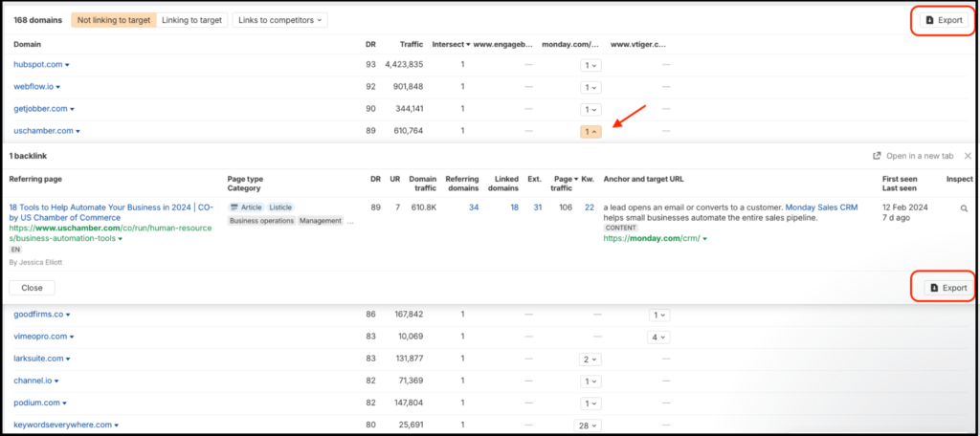Sort by the Intersect column

tap(452, 44)
